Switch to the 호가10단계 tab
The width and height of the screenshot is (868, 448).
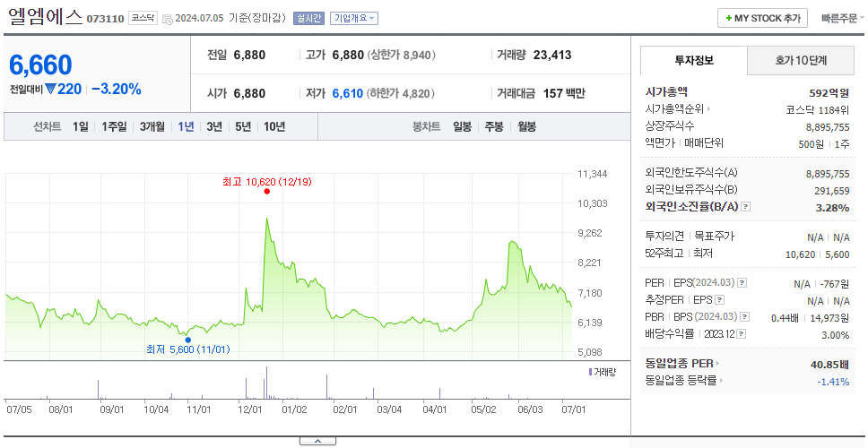click(x=801, y=60)
